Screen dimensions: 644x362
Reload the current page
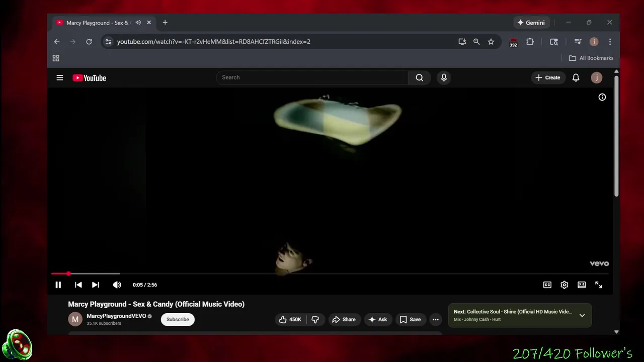(x=89, y=42)
